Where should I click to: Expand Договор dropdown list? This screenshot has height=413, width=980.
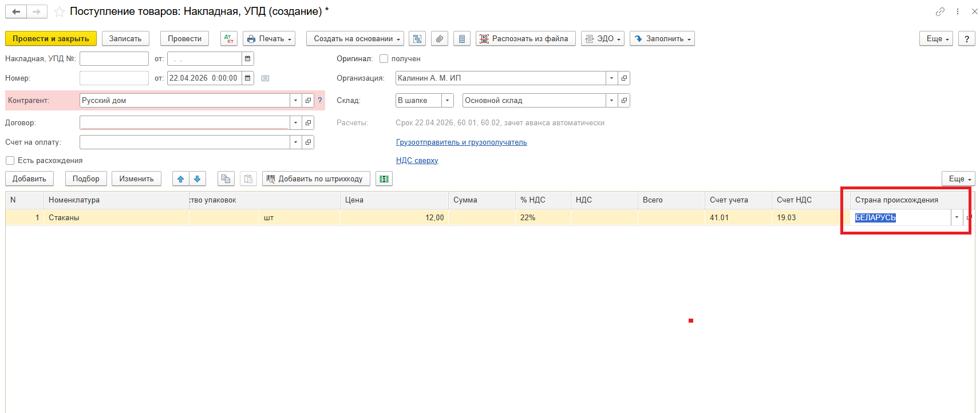tap(295, 122)
